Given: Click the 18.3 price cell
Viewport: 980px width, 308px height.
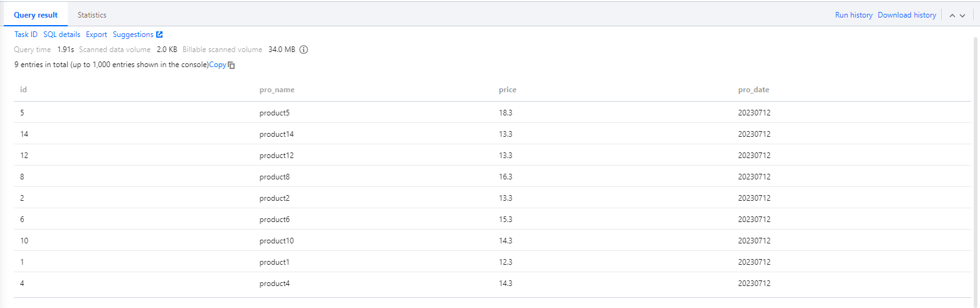Looking at the screenshot, I should click(x=506, y=113).
